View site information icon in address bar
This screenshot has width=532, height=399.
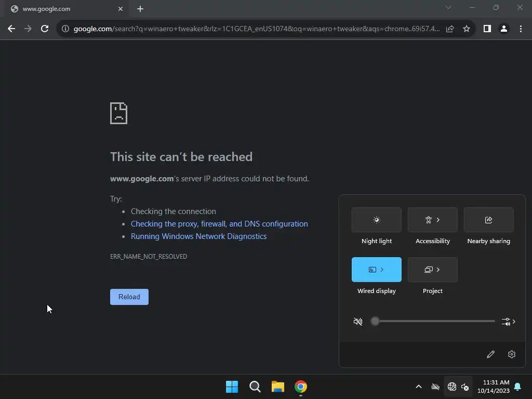[65, 29]
